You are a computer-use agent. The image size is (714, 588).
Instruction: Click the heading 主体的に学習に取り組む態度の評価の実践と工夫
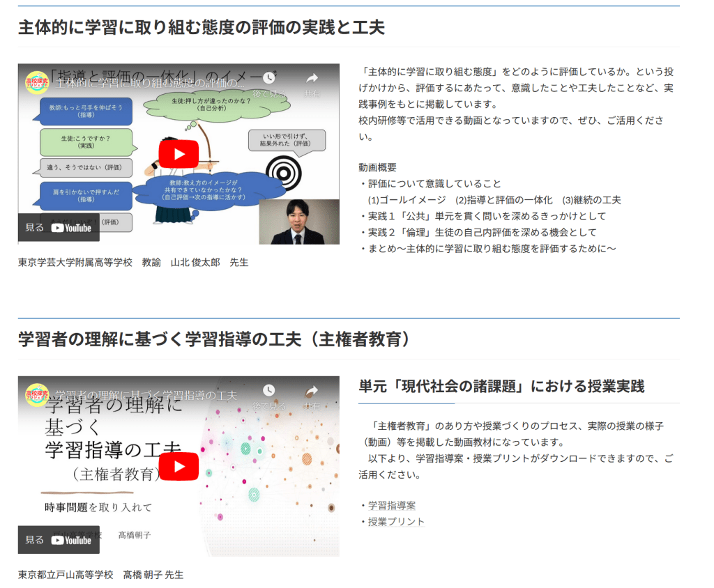click(202, 27)
